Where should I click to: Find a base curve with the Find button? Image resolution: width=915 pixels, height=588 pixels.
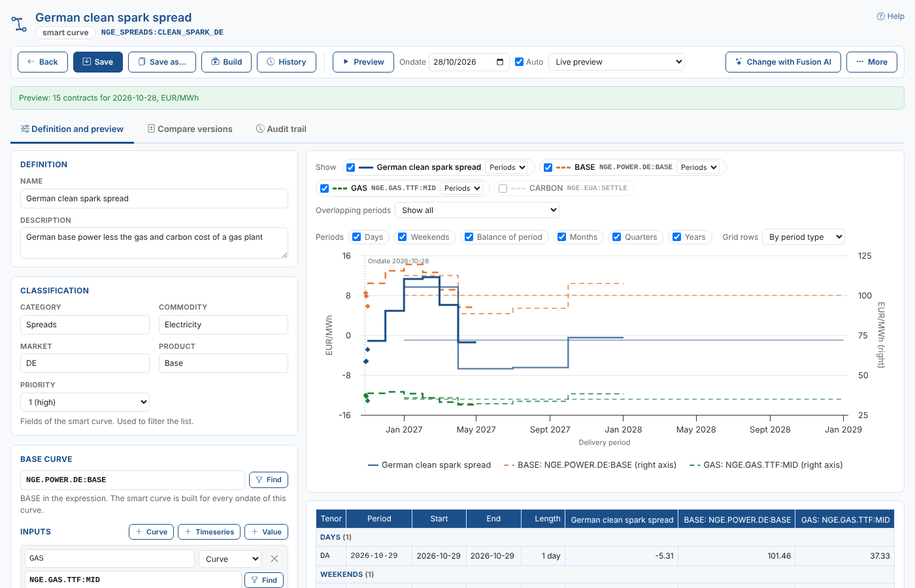(x=269, y=480)
